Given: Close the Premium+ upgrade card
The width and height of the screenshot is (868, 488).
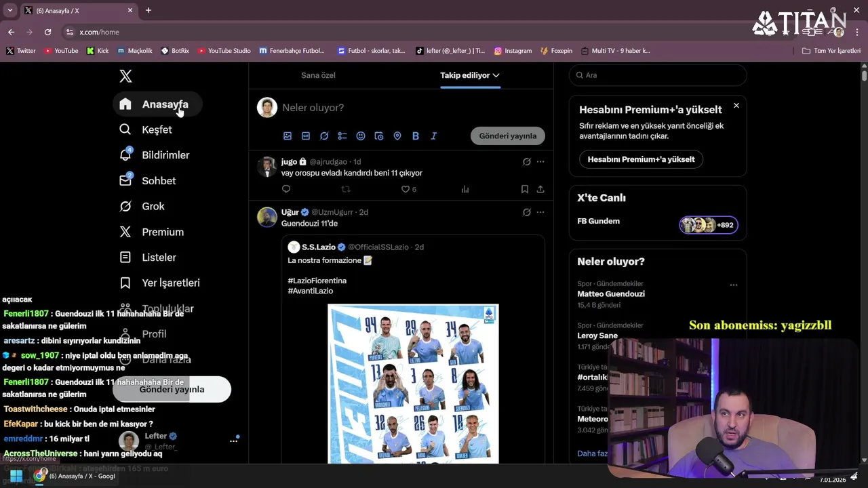Looking at the screenshot, I should 736,105.
